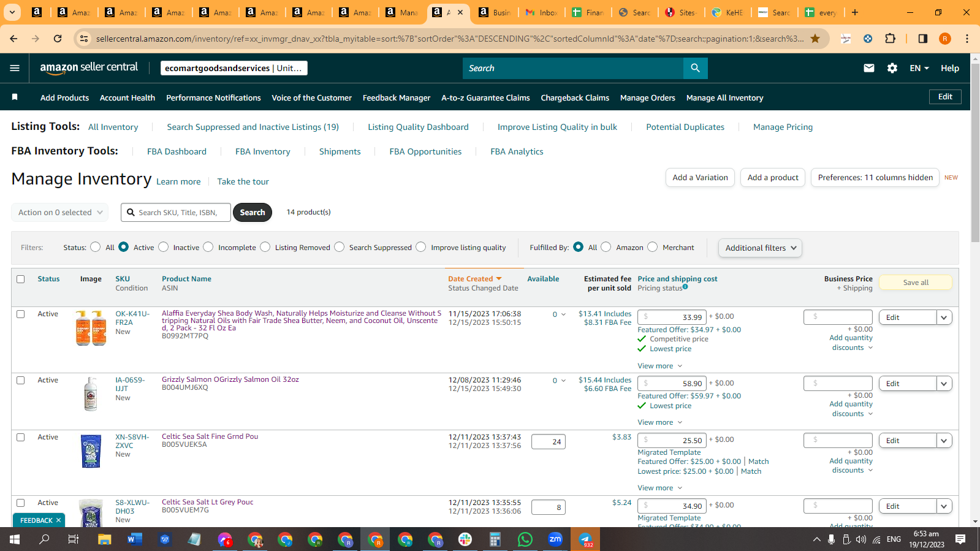Open taskbar search
The height and width of the screenshot is (551, 980).
(44, 539)
